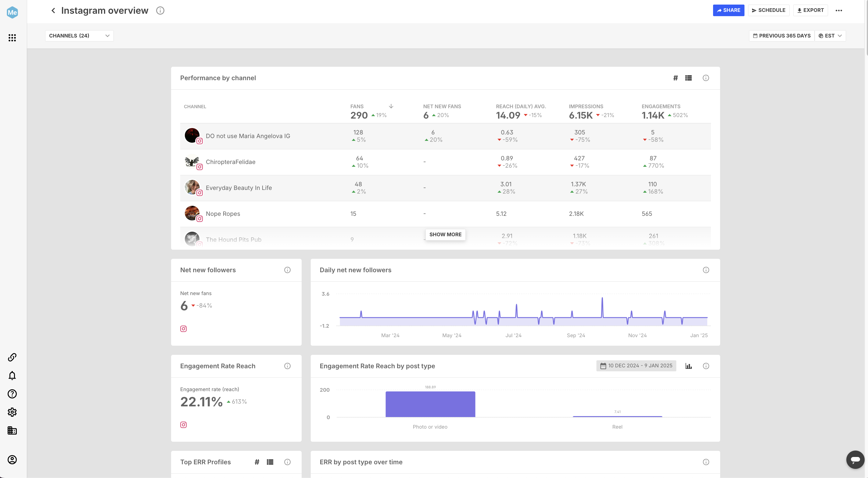
Task: Open the three-dot more options menu
Action: tap(839, 10)
